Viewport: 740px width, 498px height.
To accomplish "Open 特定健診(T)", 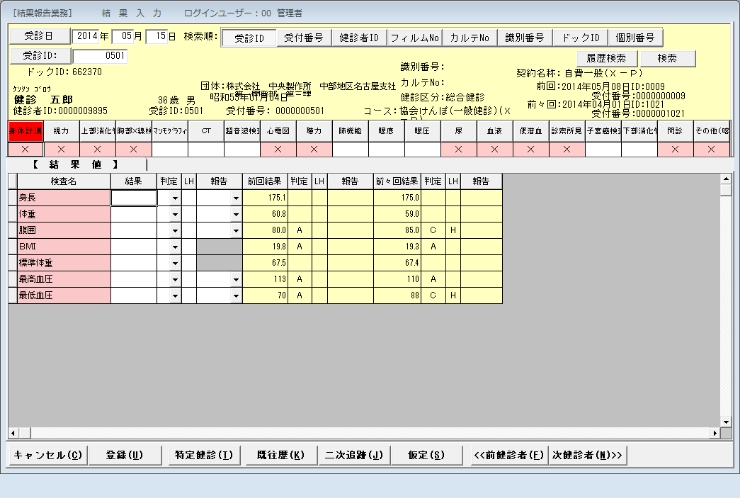I will click(x=204, y=455).
